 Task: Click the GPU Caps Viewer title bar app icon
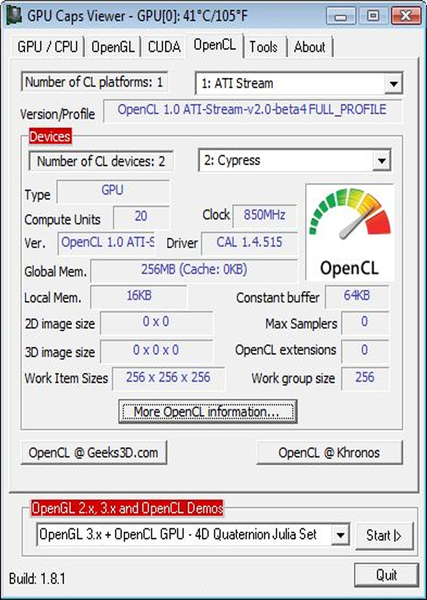point(15,16)
